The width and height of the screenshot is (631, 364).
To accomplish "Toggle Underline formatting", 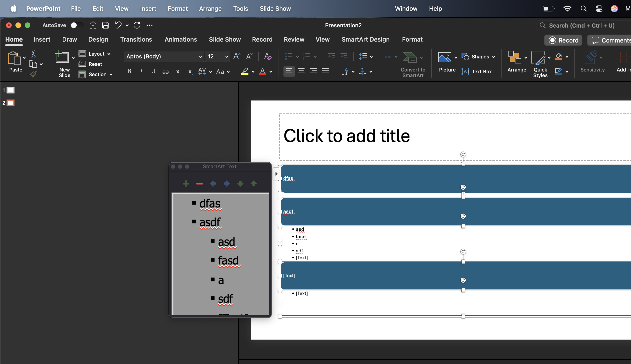I will pos(153,71).
